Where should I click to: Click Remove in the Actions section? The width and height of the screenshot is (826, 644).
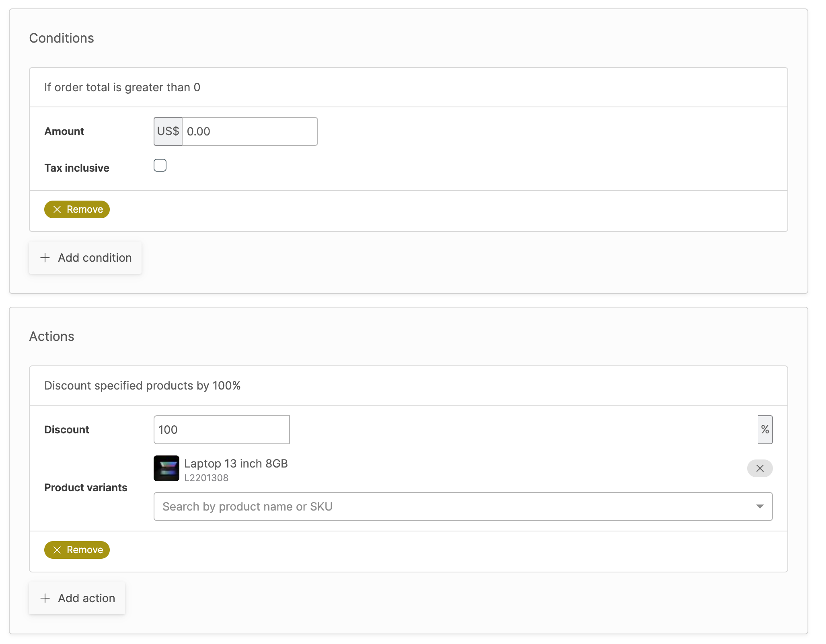pyautogui.click(x=77, y=550)
